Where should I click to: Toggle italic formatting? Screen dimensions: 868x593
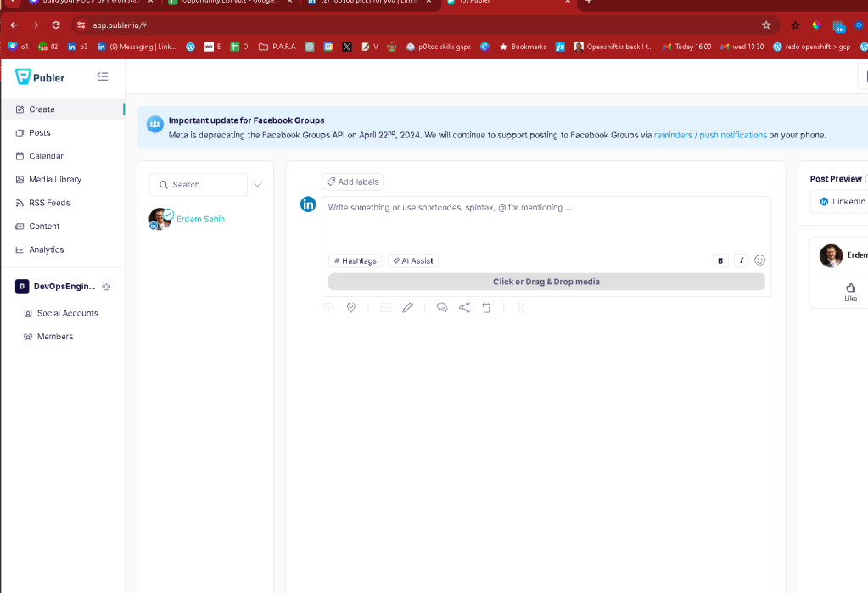(x=742, y=260)
